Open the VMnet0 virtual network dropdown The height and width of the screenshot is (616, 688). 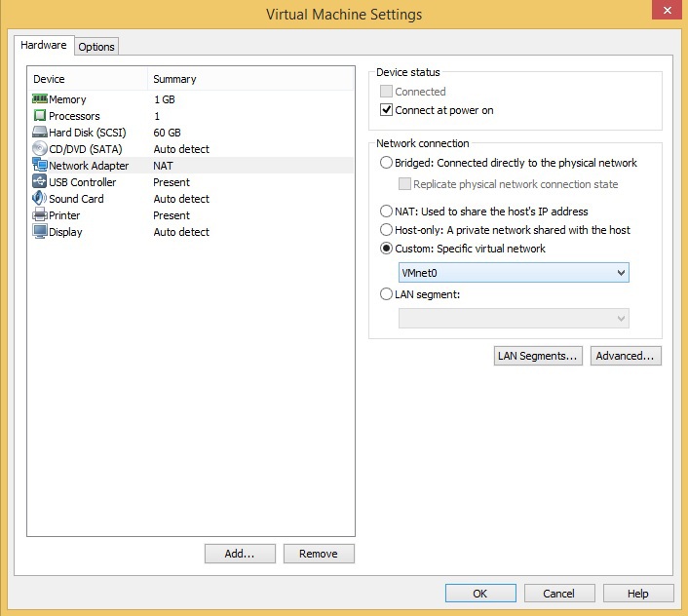514,274
